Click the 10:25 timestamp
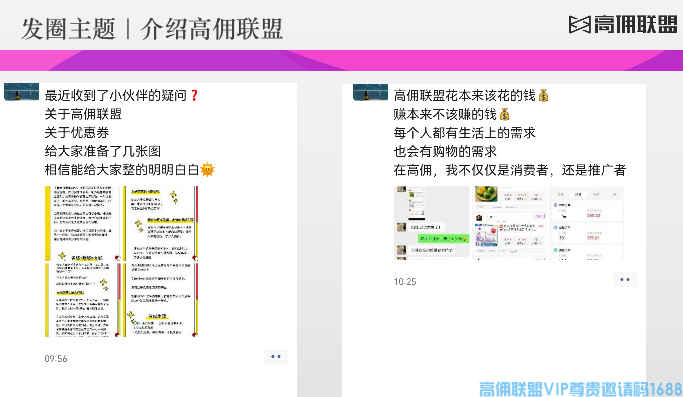 (x=405, y=282)
